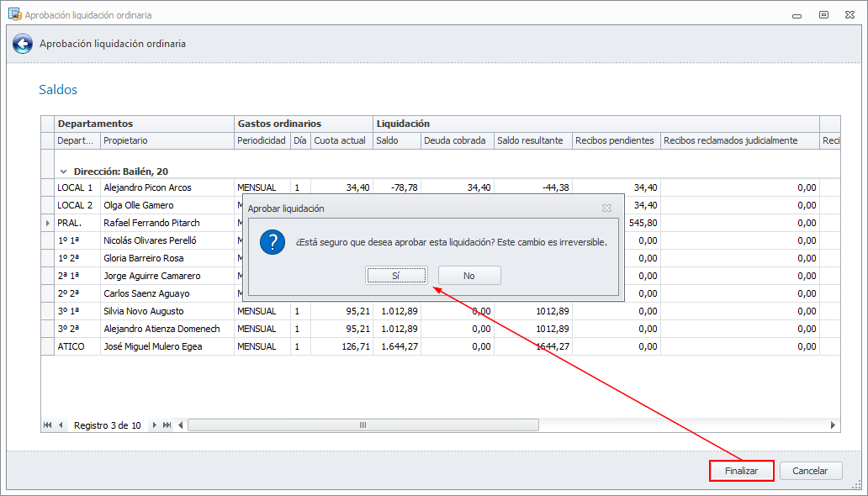The width and height of the screenshot is (868, 496).
Task: Click the blue question mark icon
Action: [272, 242]
